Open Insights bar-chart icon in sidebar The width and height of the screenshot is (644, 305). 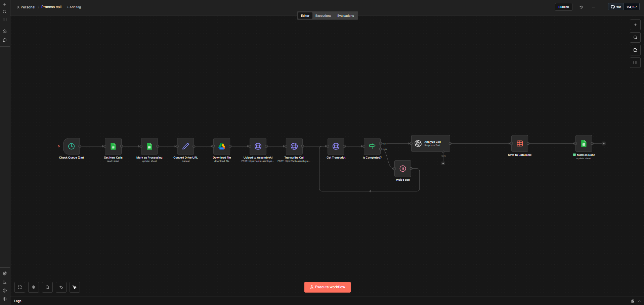(x=5, y=282)
